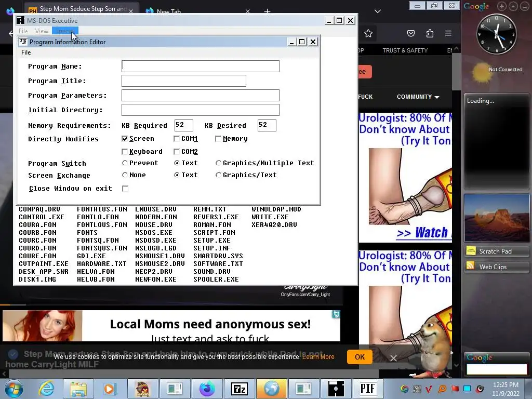Screen dimensions: 532x399
Task: Click the Web Clips RSS icon
Action: (x=471, y=265)
